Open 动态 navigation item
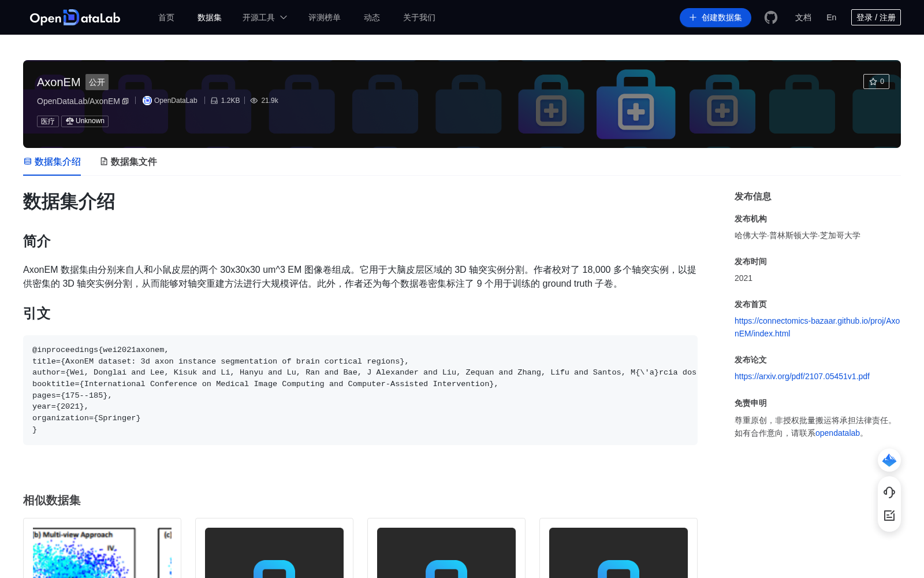 [x=372, y=17]
